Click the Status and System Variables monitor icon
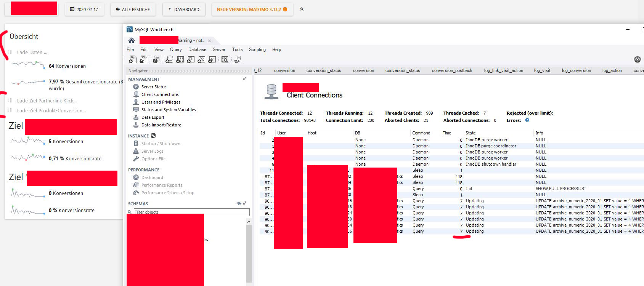The height and width of the screenshot is (286, 644). click(x=136, y=110)
